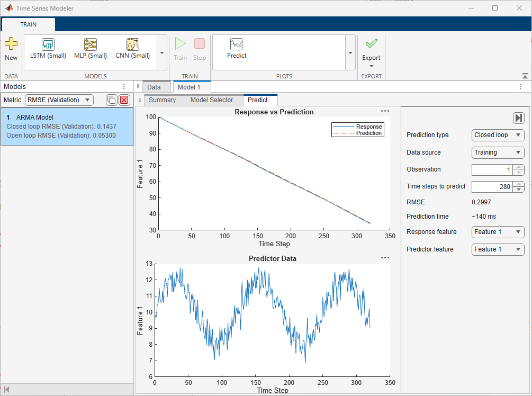
Task: Delete the selected model with red X
Action: pyautogui.click(x=124, y=100)
